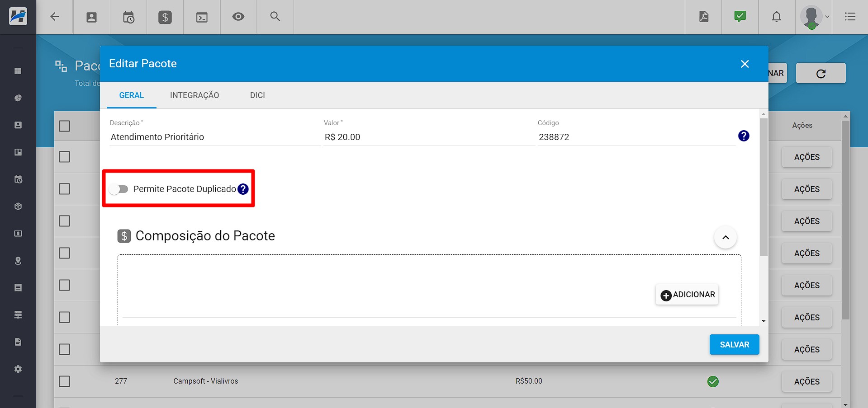Click help icon next to Código field
868x408 pixels.
pos(744,136)
